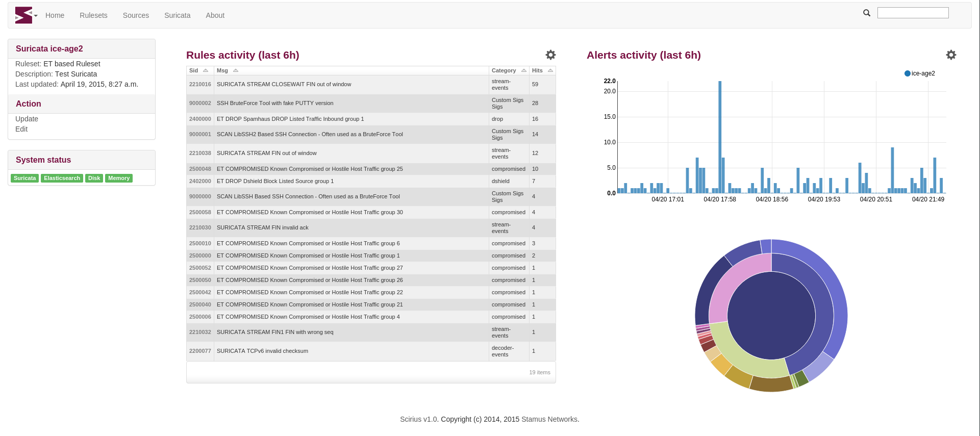The height and width of the screenshot is (436, 980).
Task: Open Scirius v1.0 footer link
Action: click(x=419, y=419)
